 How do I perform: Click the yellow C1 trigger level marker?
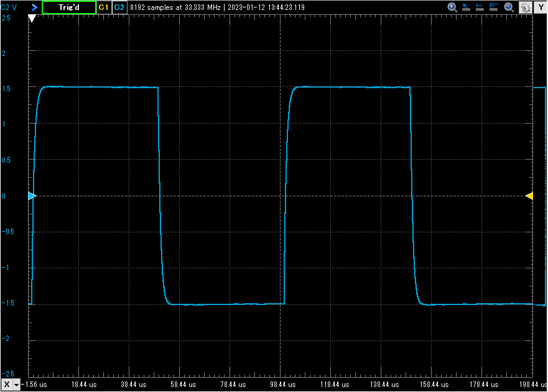[x=529, y=196]
